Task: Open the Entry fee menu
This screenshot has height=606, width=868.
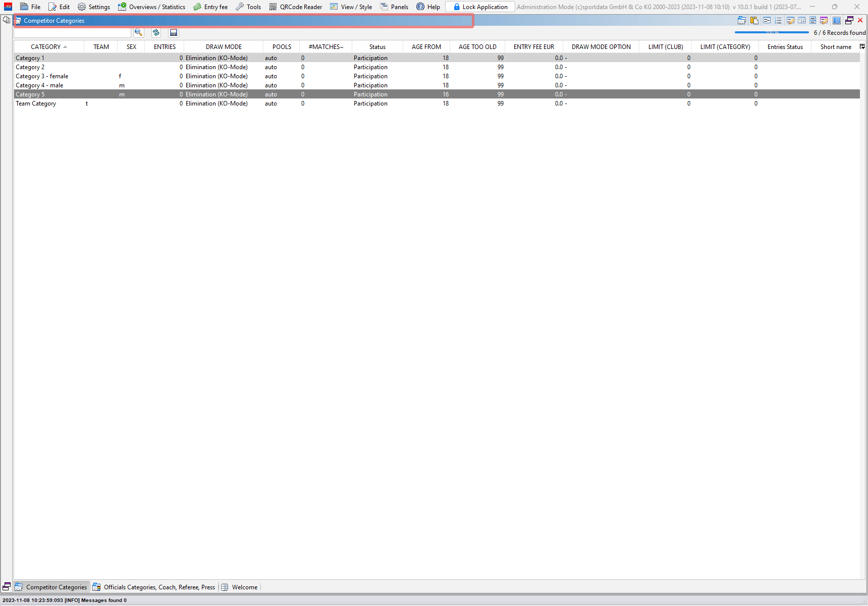Action: (x=210, y=7)
